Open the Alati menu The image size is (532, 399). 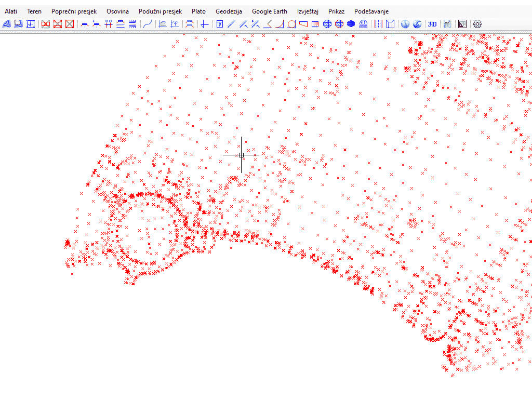click(x=11, y=11)
